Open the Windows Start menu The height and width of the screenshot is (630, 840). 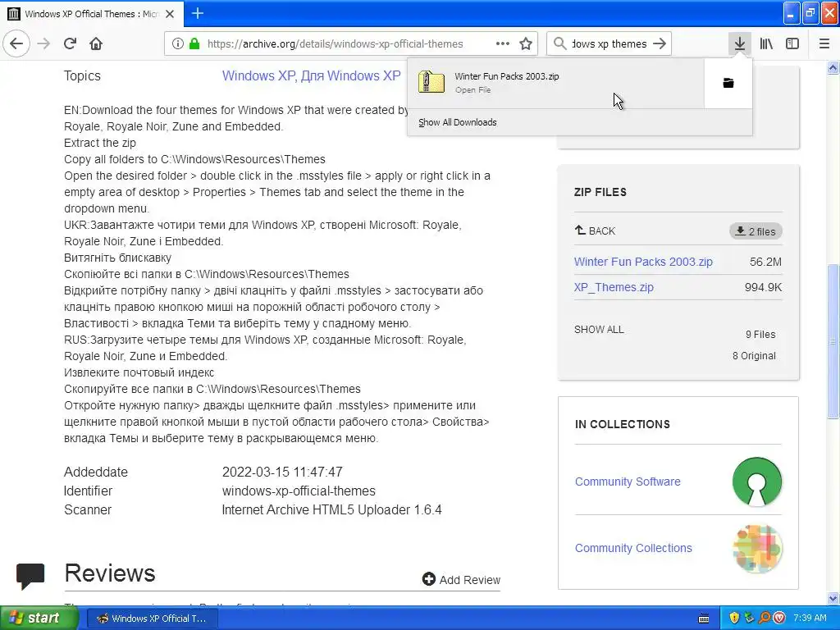tap(39, 619)
